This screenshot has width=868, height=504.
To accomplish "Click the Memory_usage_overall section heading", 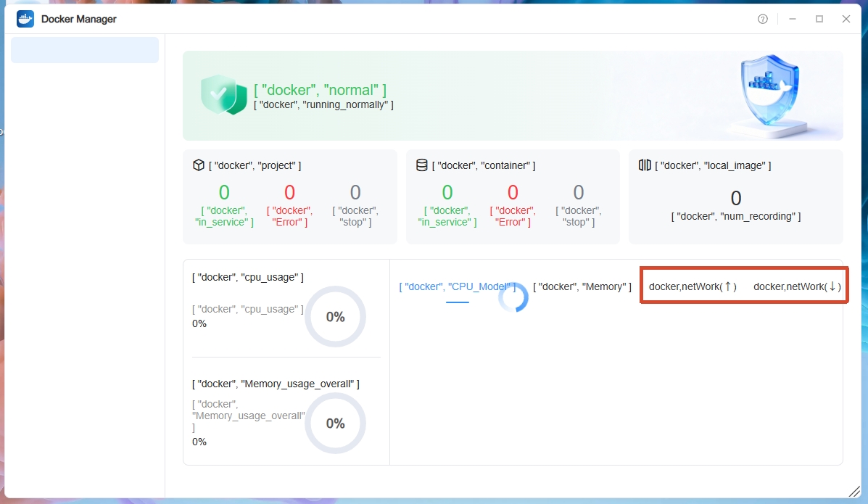I will 276,384.
